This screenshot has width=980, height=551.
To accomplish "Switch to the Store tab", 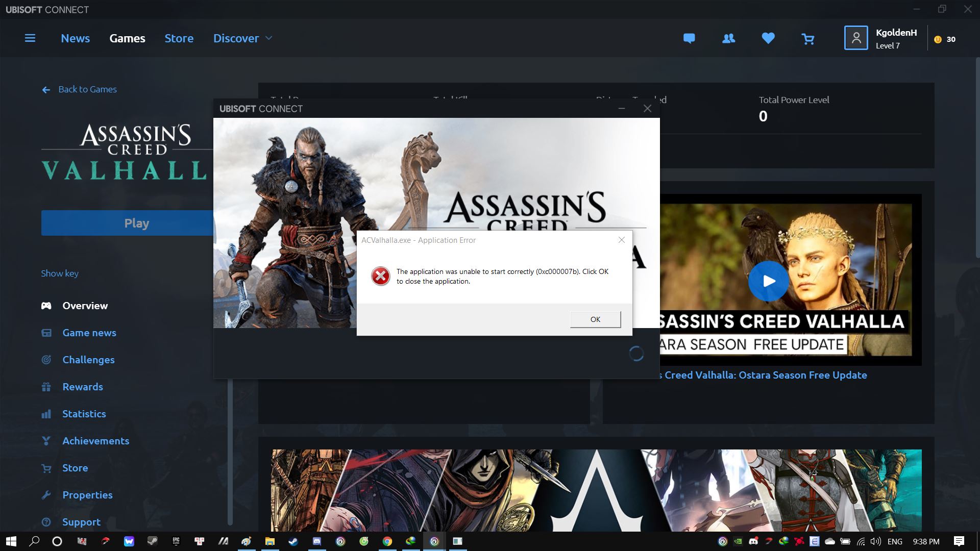I will point(179,38).
